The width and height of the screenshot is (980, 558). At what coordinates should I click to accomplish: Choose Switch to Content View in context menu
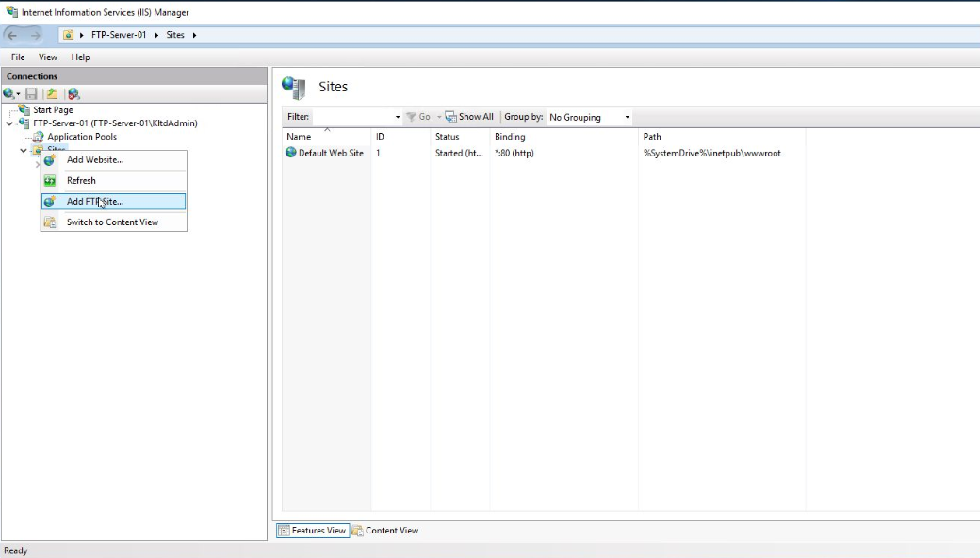tap(114, 222)
